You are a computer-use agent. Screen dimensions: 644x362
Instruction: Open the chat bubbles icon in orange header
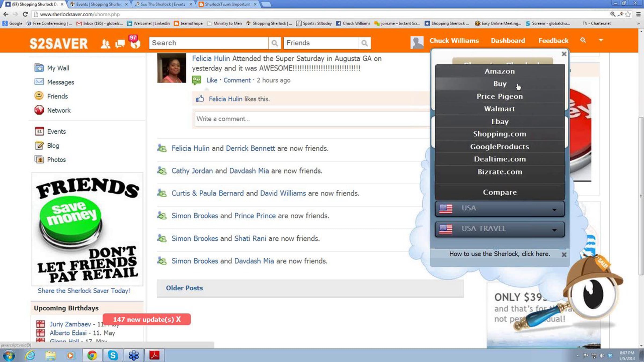coord(120,44)
